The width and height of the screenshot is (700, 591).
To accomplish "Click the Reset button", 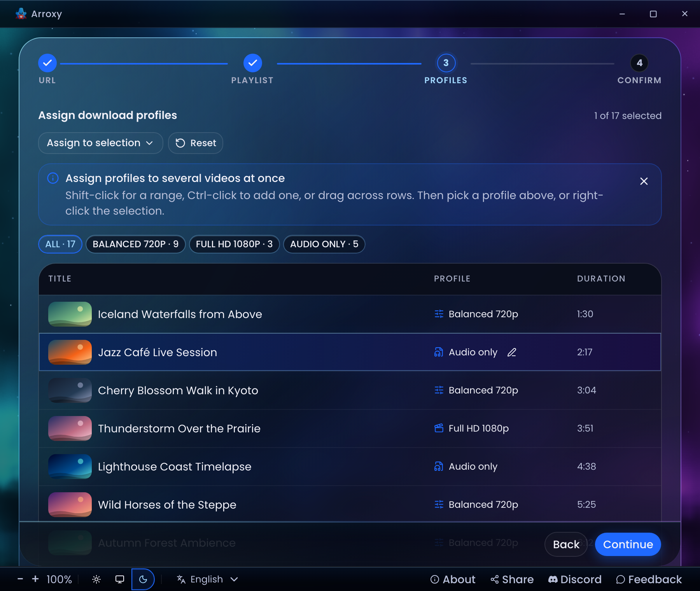I will (196, 143).
